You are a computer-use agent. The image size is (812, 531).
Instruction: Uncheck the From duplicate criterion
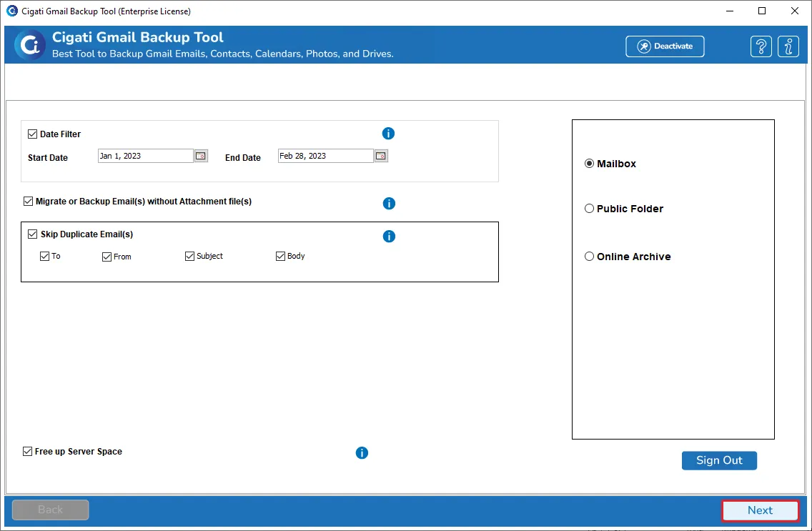coord(107,257)
